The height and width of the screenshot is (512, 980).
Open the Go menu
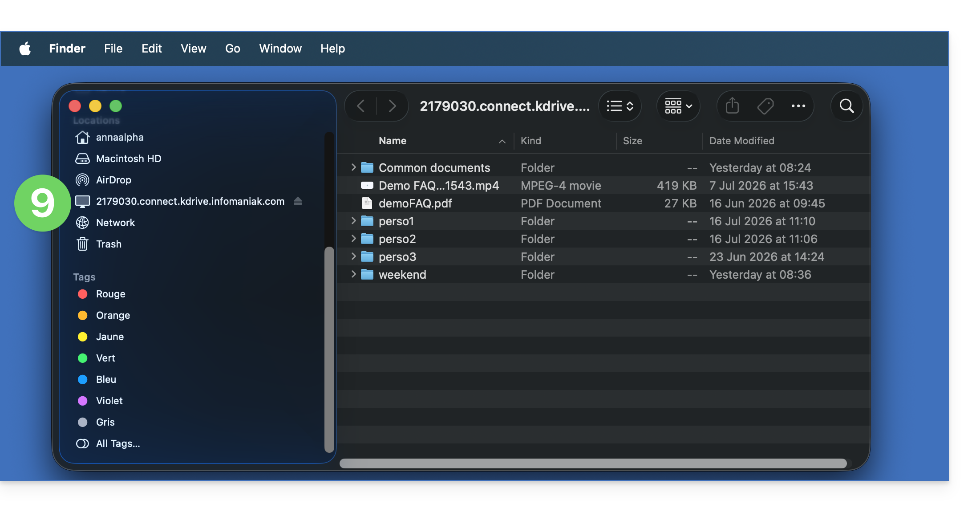click(x=233, y=49)
